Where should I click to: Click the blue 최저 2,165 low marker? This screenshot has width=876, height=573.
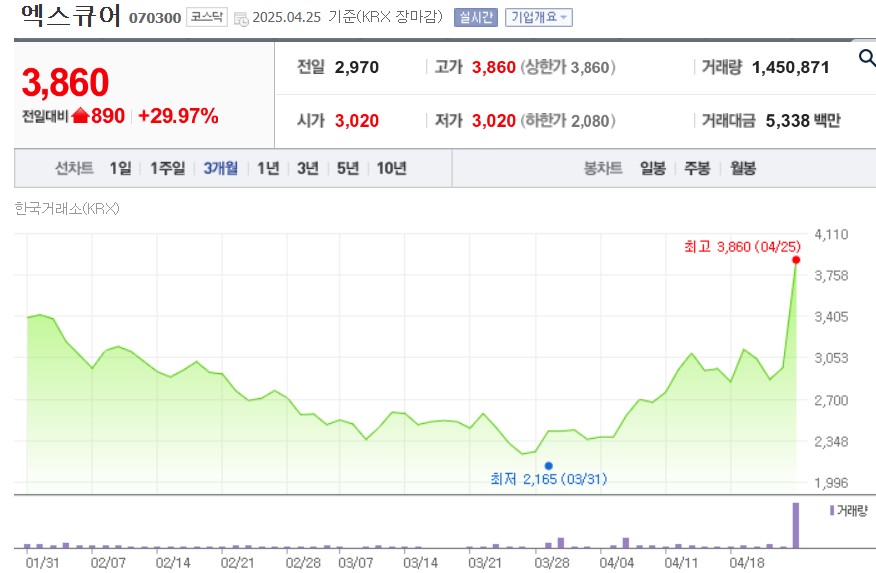pos(549,466)
